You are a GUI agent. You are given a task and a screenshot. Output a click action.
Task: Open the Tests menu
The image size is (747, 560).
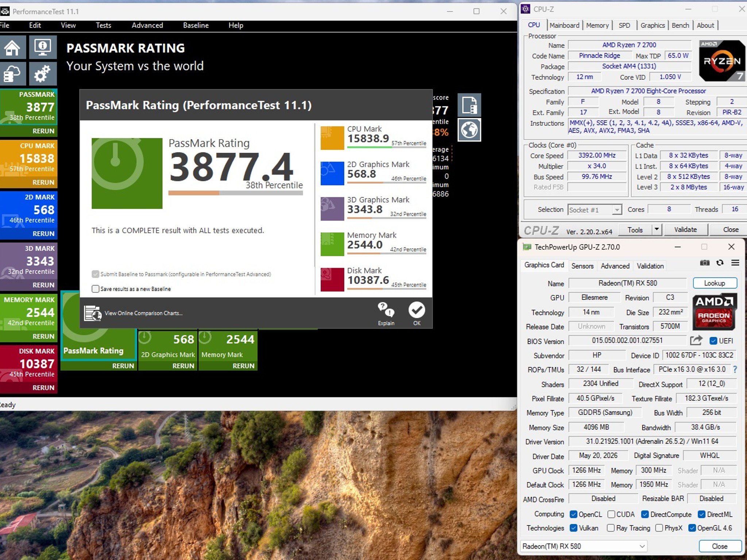coord(103,25)
